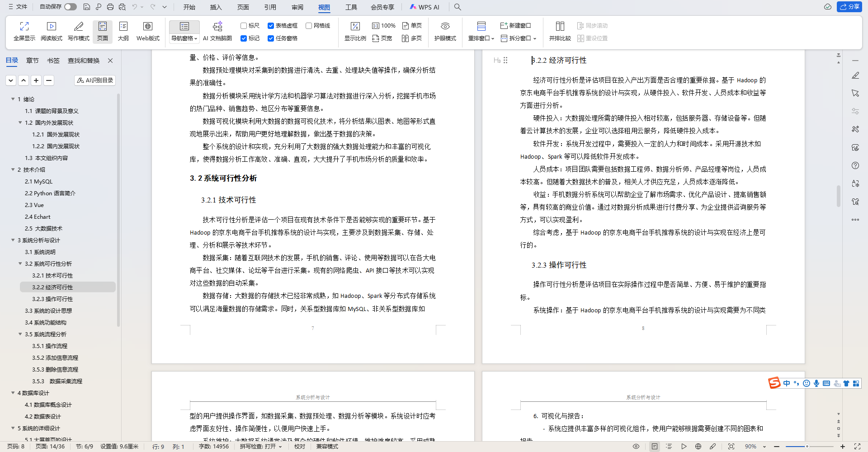Open the 书签 tab in navigation pane

point(53,60)
